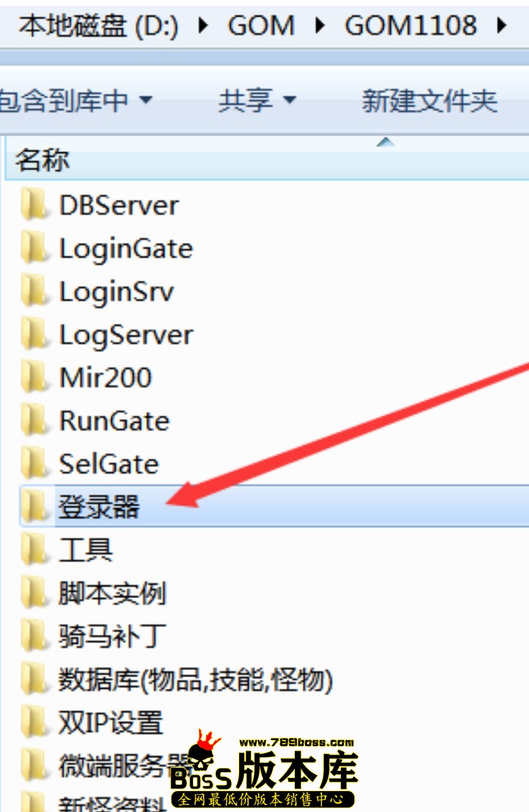Go to GOM1108 in the address bar
The width and height of the screenshot is (529, 812).
(411, 25)
